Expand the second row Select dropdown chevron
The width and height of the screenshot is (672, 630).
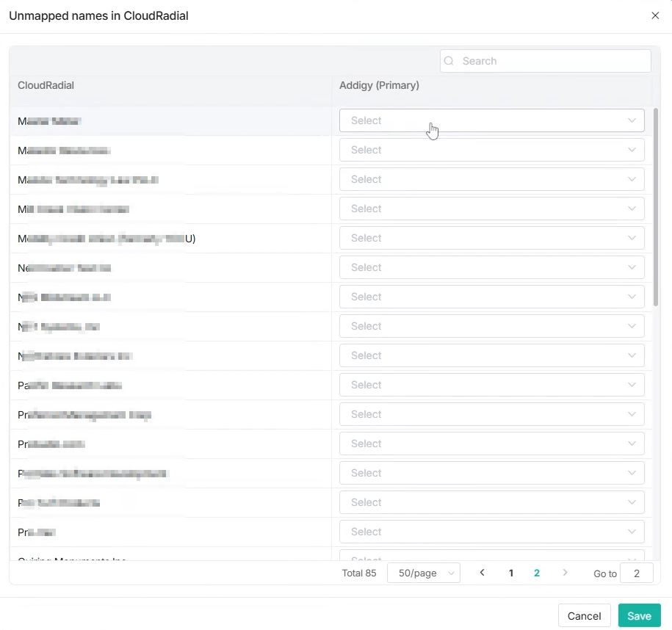(x=632, y=150)
